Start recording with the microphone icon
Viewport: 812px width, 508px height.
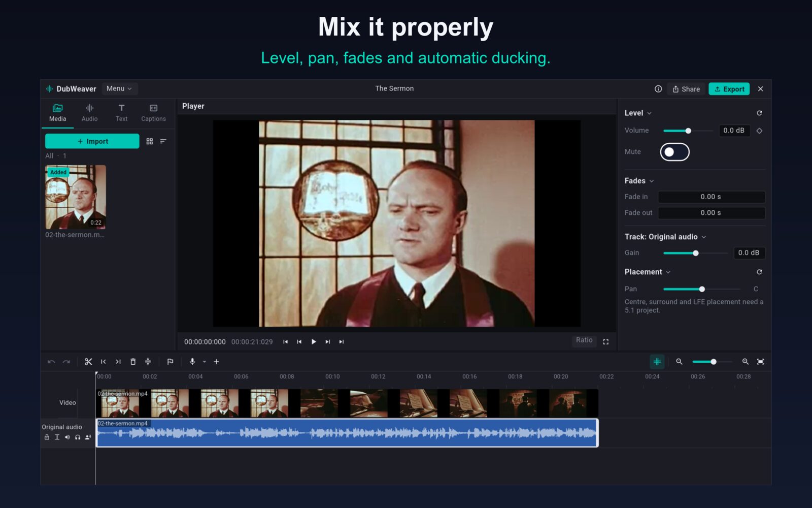click(192, 362)
